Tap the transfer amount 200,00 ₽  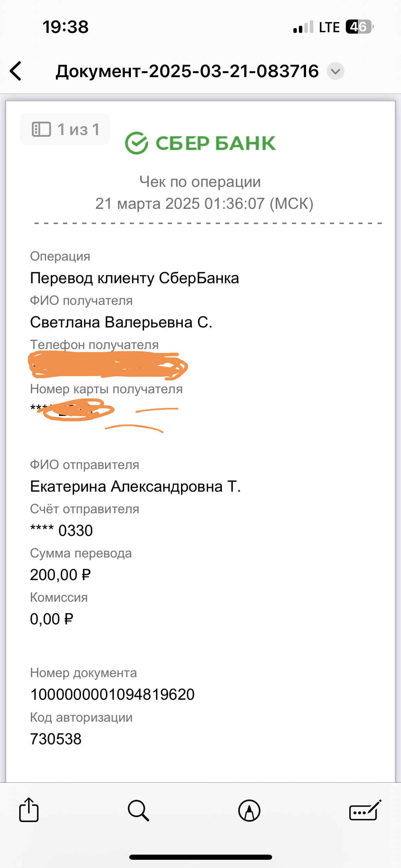[x=60, y=575]
